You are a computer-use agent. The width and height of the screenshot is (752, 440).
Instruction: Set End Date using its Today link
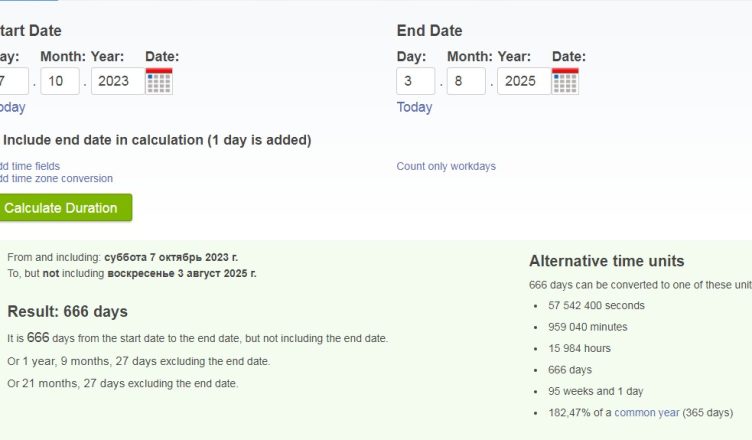coord(414,107)
